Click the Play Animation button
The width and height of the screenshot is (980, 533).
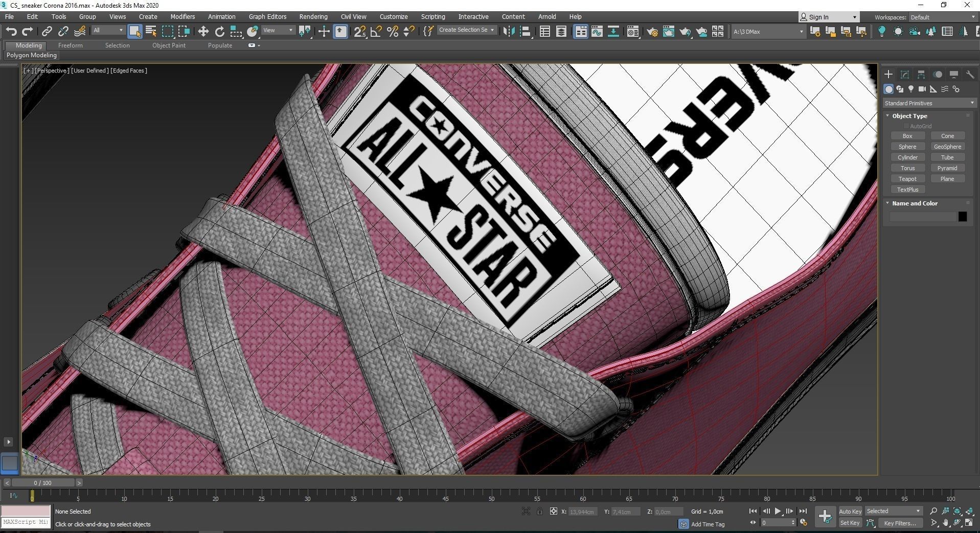pyautogui.click(x=778, y=511)
